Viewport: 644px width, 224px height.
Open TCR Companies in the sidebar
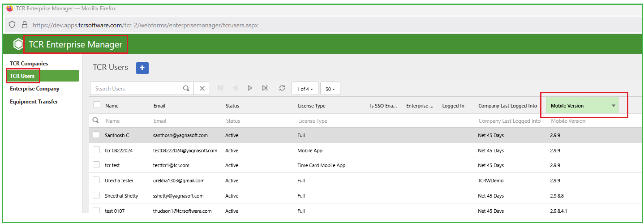tap(29, 64)
